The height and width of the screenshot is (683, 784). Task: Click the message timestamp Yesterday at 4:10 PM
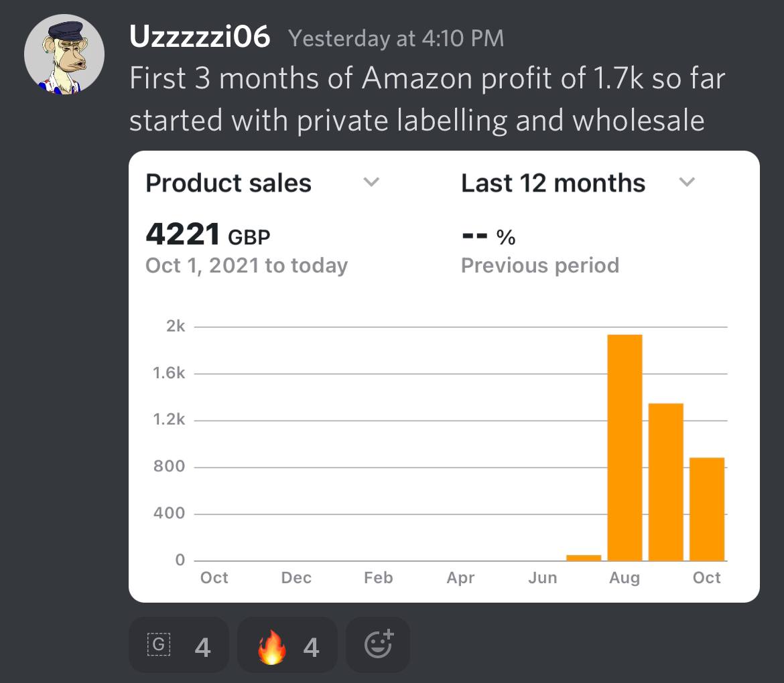396,38
